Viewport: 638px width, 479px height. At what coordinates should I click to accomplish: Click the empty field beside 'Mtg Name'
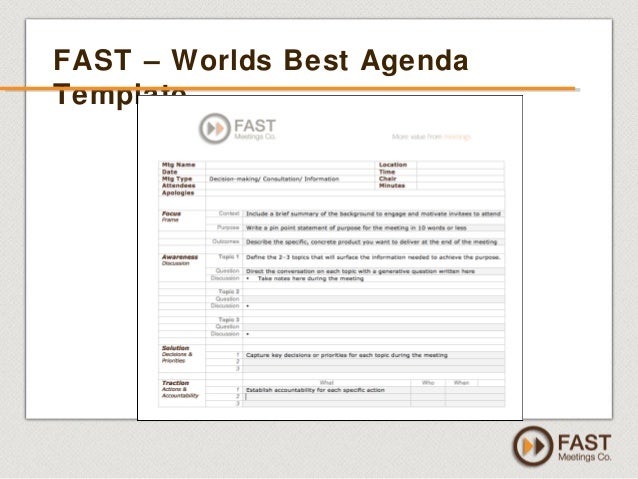(x=290, y=165)
